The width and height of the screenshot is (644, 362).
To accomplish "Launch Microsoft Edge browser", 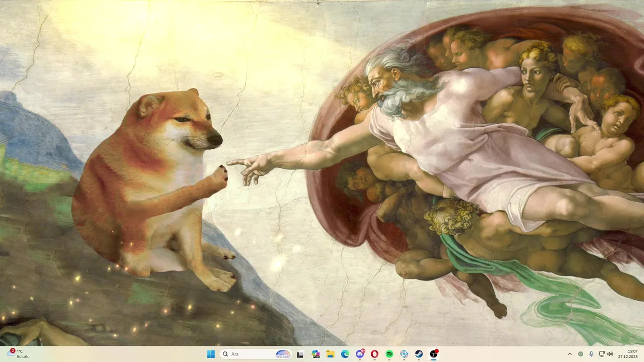I will (345, 354).
